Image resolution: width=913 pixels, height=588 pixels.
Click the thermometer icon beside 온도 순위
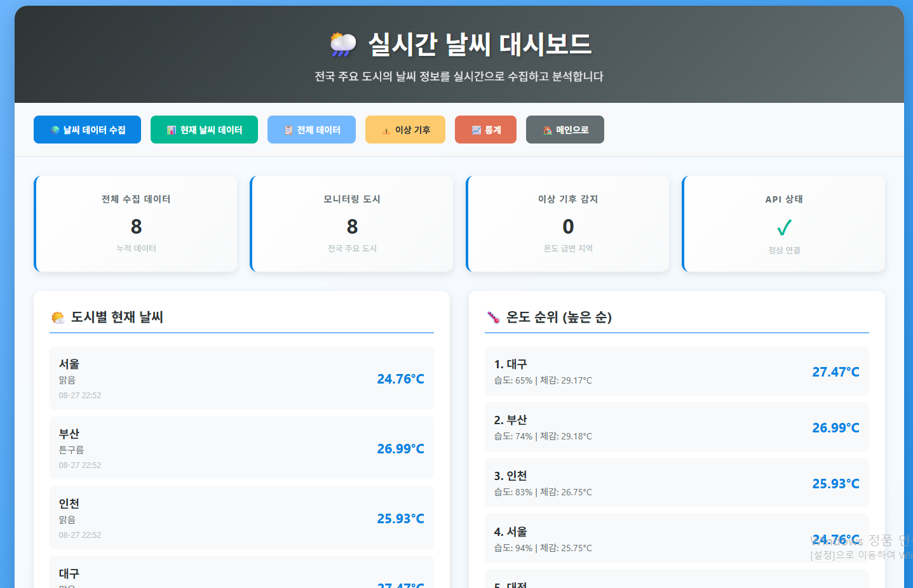tap(493, 317)
